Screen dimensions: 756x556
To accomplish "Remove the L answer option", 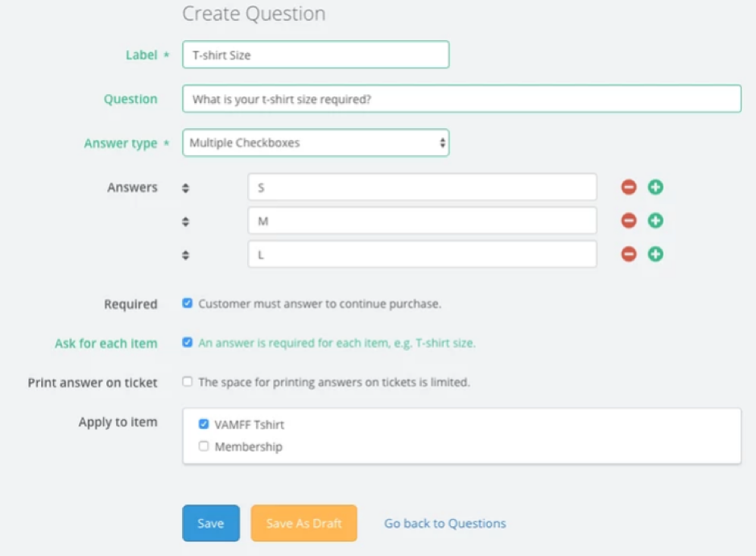I will click(x=628, y=254).
